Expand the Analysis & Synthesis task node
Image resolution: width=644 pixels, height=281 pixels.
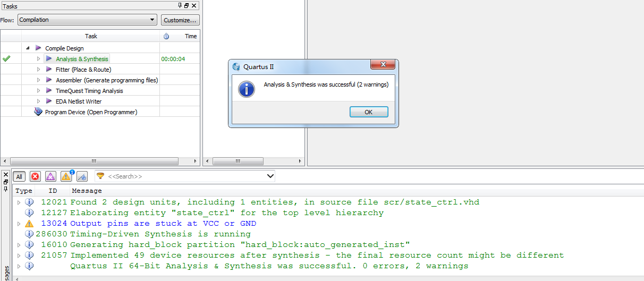pos(38,59)
